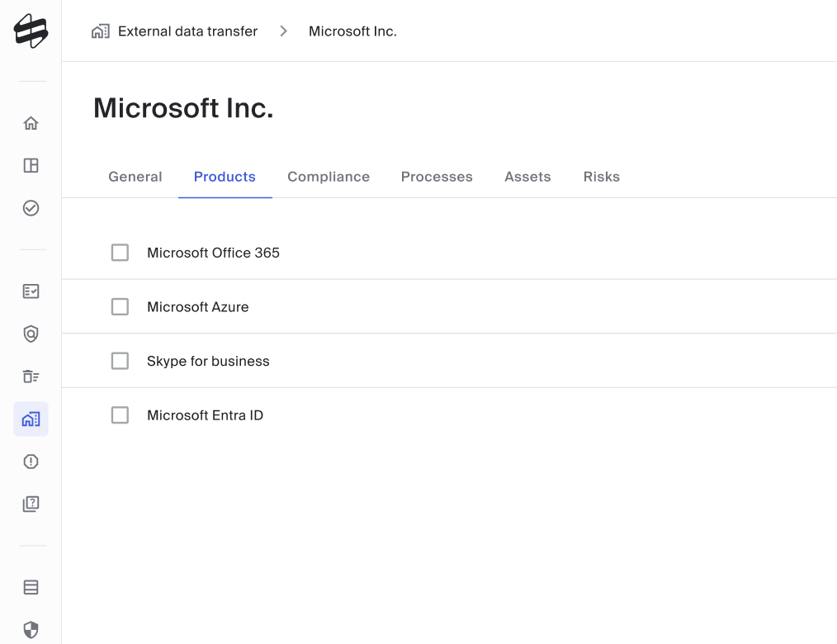Open the Processes tab
Viewport: 837px width, 644px height.
pos(437,177)
